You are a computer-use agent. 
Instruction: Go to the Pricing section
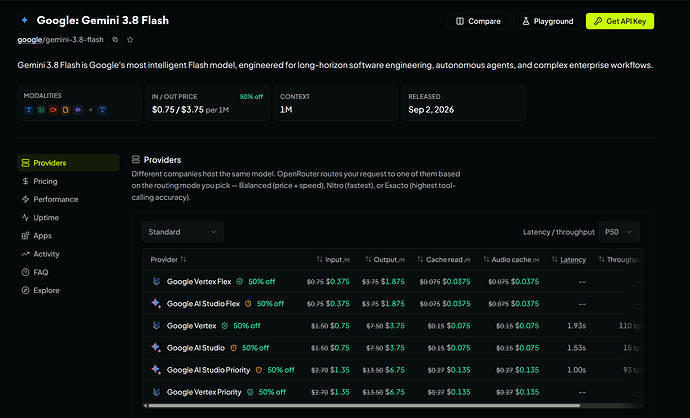68,181
